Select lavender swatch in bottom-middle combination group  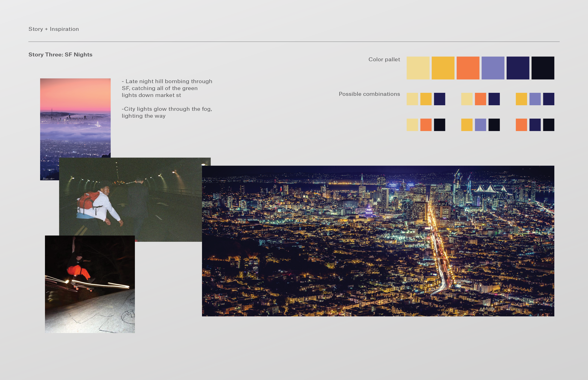(480, 125)
